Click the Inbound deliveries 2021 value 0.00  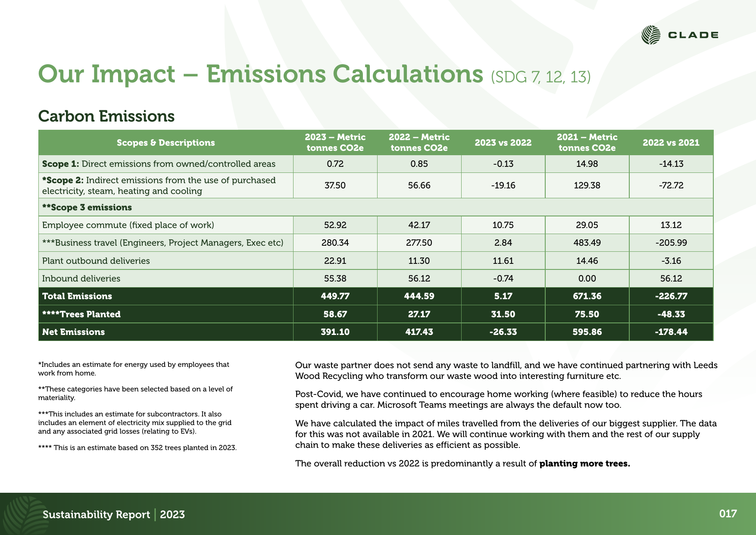pyautogui.click(x=587, y=278)
